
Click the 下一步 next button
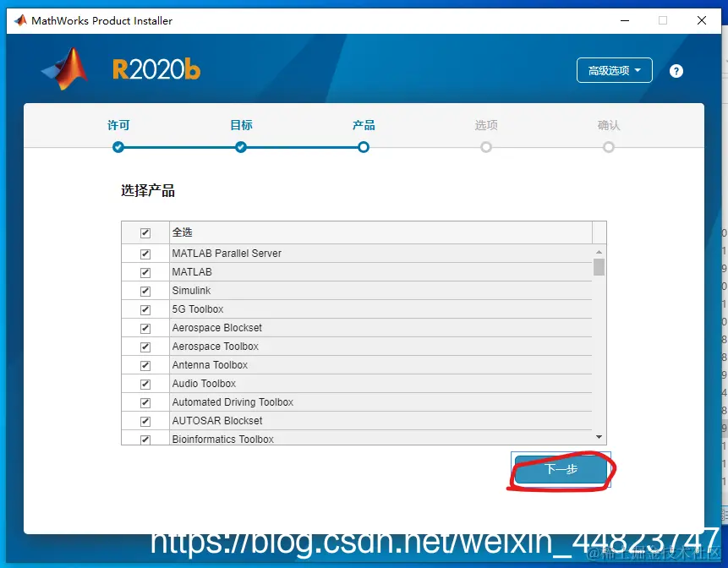pyautogui.click(x=561, y=469)
